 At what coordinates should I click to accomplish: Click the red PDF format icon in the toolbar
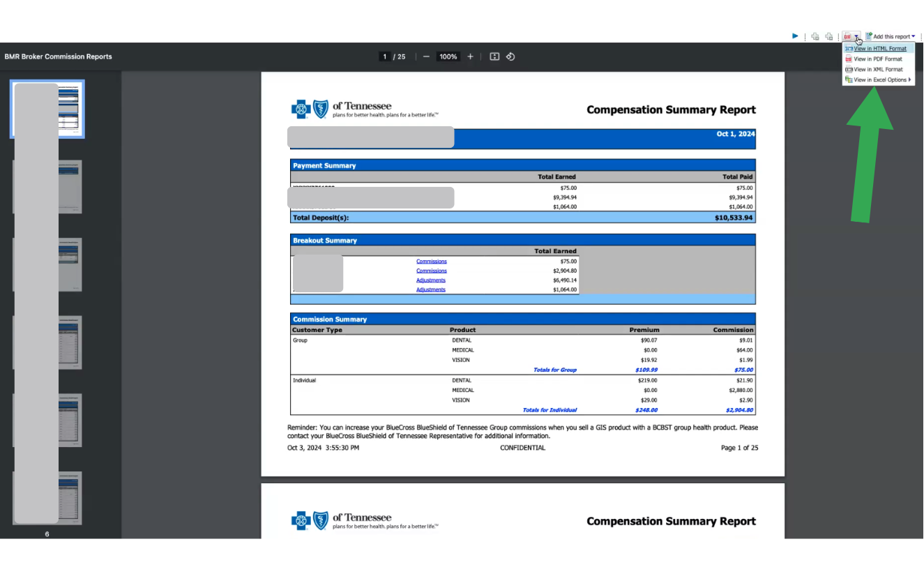[848, 36]
